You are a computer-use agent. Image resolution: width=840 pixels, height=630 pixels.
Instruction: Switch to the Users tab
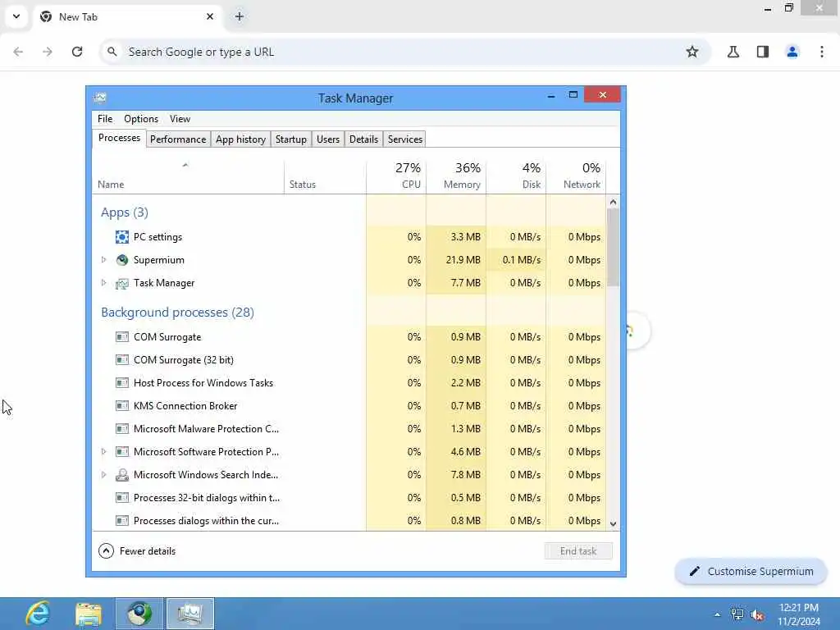328,139
